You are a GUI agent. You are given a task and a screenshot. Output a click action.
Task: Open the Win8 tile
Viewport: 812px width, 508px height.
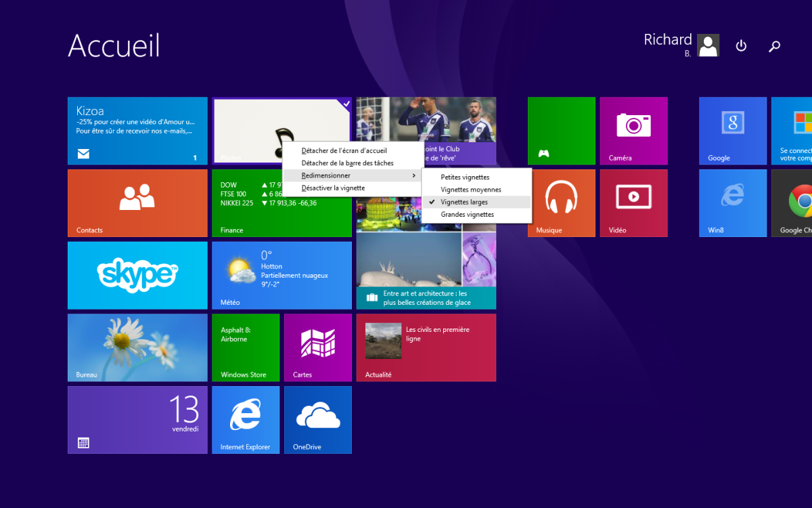point(733,203)
